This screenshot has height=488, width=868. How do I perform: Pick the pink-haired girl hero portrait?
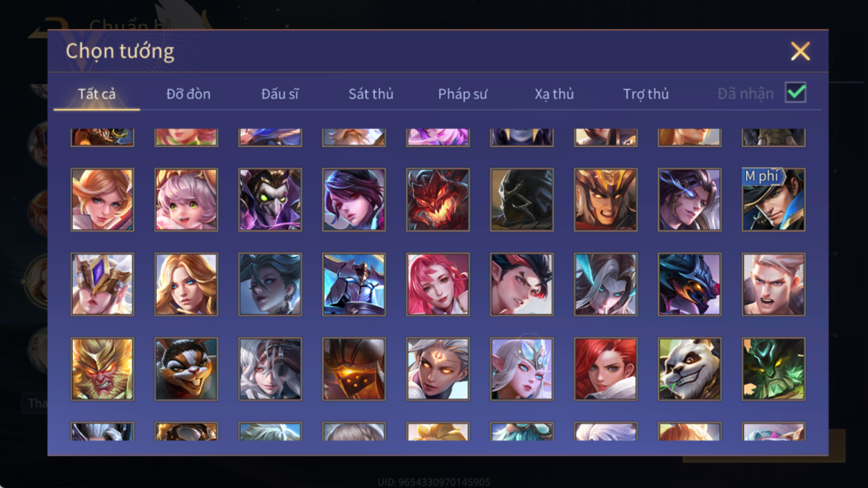[x=186, y=200]
